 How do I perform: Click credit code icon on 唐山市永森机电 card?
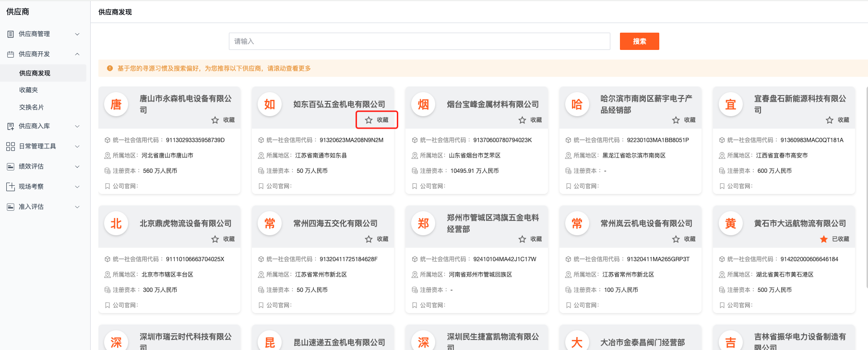[x=107, y=140]
